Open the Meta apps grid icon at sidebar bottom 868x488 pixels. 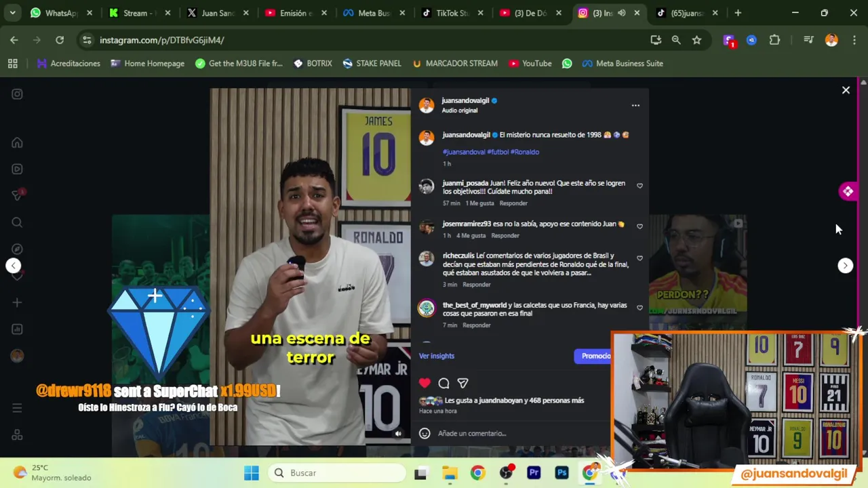point(17,434)
